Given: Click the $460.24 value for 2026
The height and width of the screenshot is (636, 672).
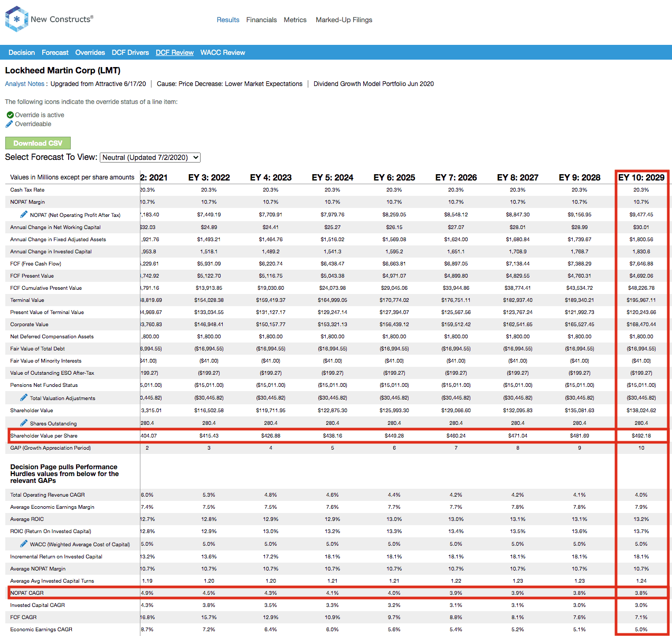Looking at the screenshot, I should click(x=456, y=436).
